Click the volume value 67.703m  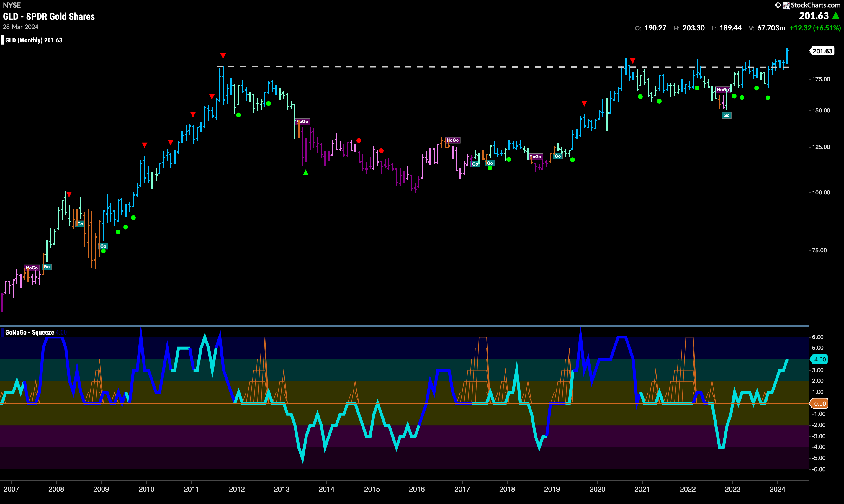point(771,28)
